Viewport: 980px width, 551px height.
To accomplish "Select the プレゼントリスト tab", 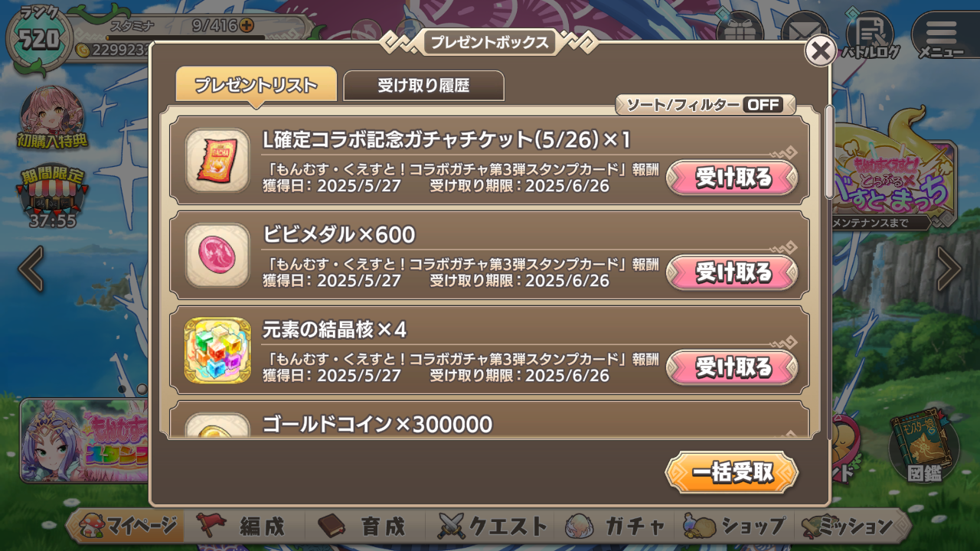I will (256, 85).
